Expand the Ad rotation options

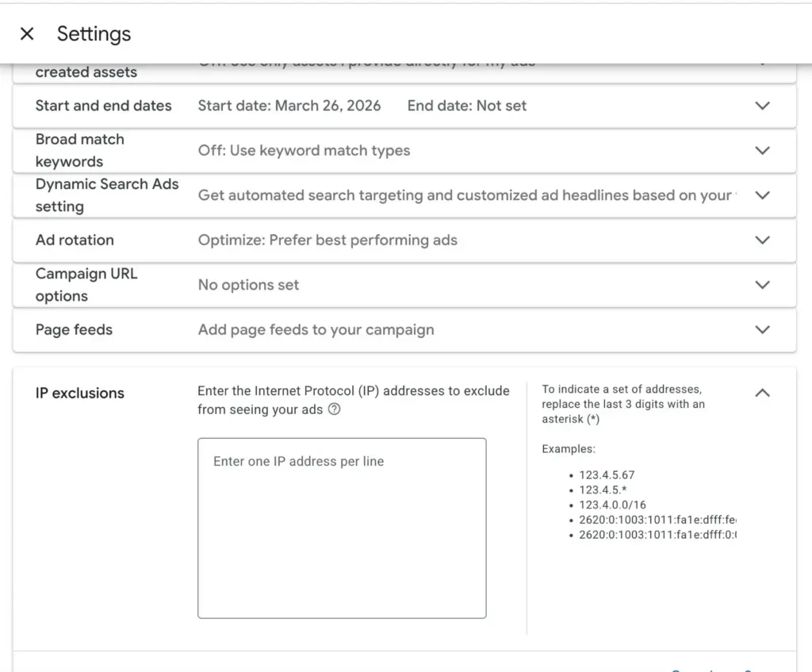(762, 240)
